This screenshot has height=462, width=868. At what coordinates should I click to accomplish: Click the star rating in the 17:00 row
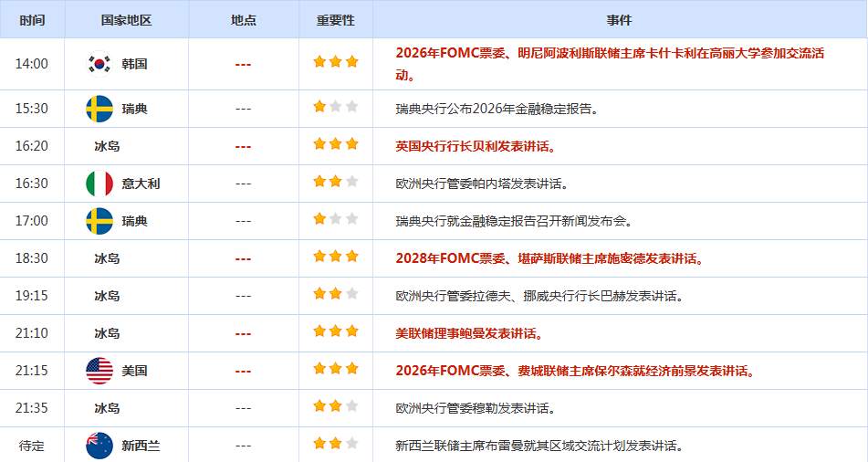click(336, 219)
